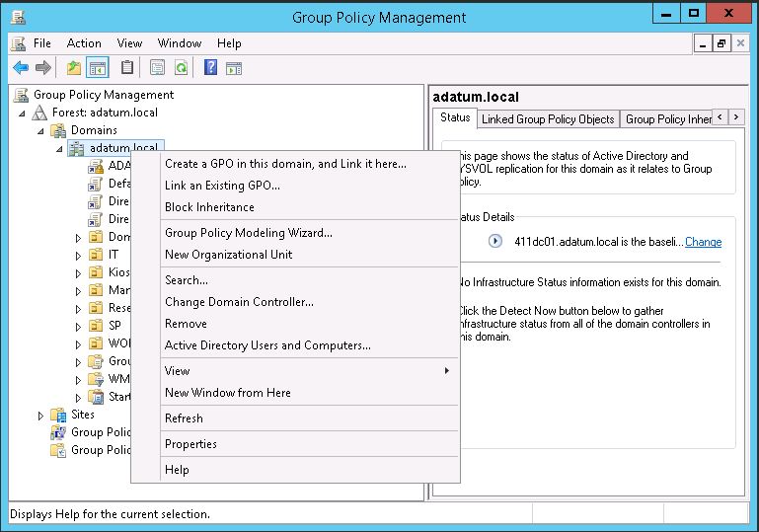Click the Group Policy Management root icon
This screenshot has width=759, height=532.
(x=22, y=95)
